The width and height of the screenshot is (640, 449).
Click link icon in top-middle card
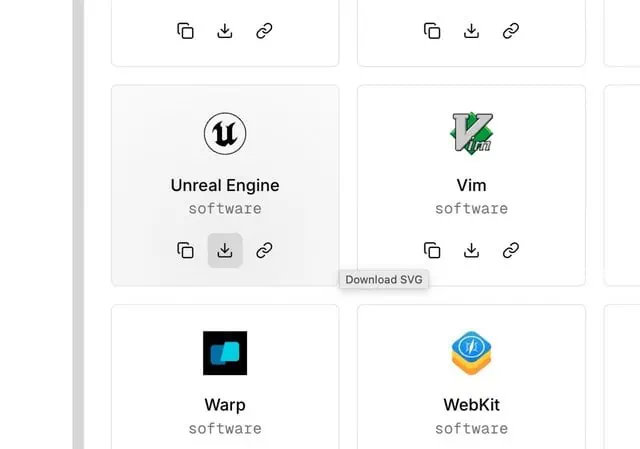point(511,31)
